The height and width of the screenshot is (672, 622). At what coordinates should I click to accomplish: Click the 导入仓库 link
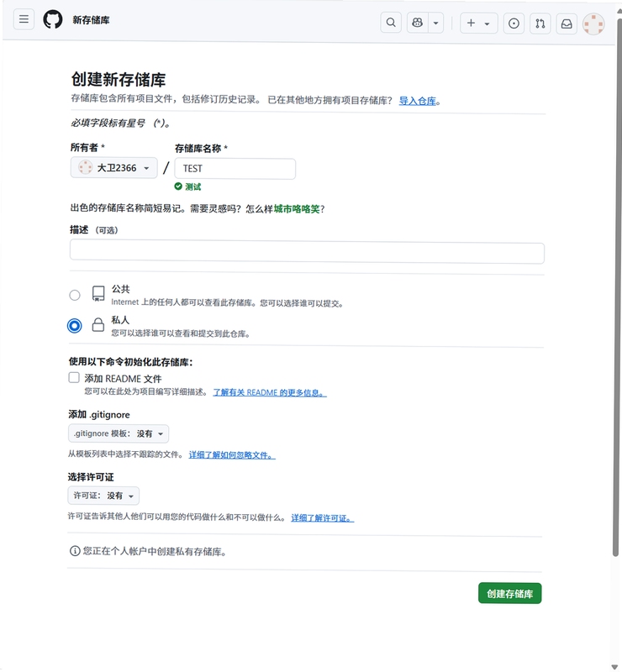pyautogui.click(x=418, y=101)
